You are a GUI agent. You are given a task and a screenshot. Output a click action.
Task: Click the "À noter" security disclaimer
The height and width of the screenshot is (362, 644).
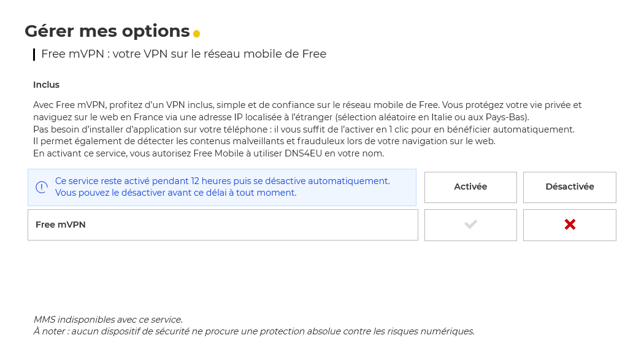click(x=254, y=331)
